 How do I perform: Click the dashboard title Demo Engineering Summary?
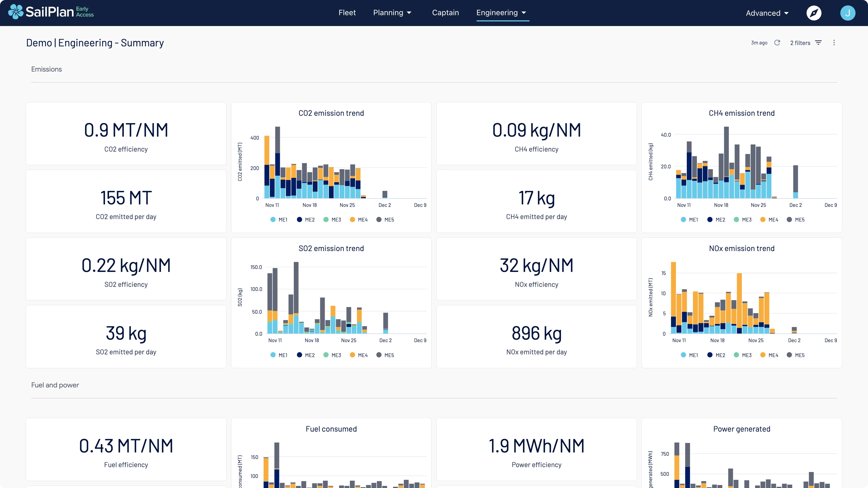pos(95,43)
